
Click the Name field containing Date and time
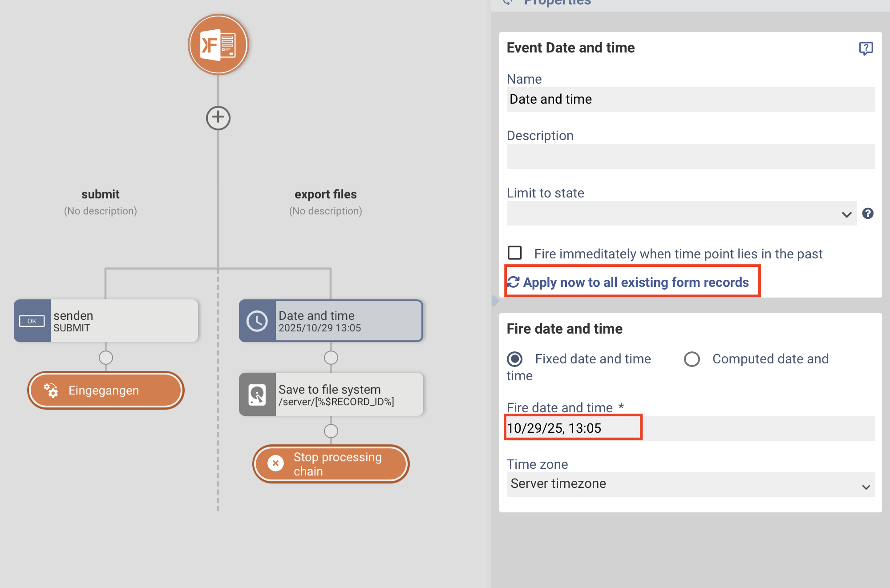coord(690,99)
